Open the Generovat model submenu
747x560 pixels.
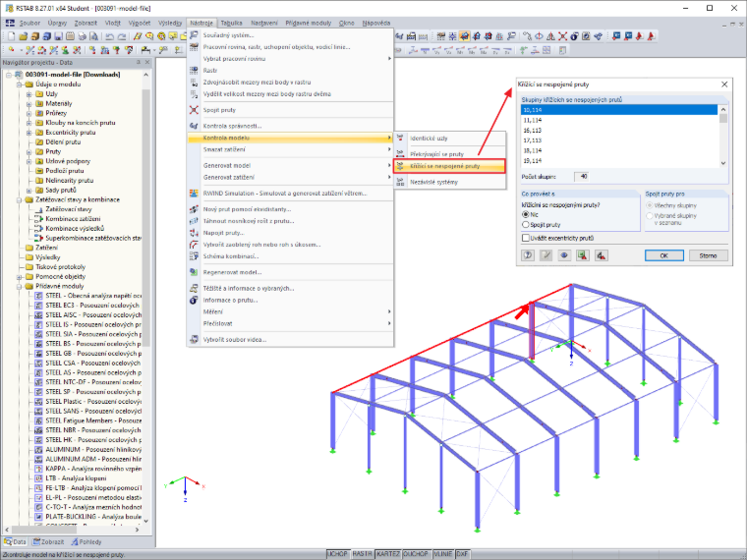click(x=291, y=166)
